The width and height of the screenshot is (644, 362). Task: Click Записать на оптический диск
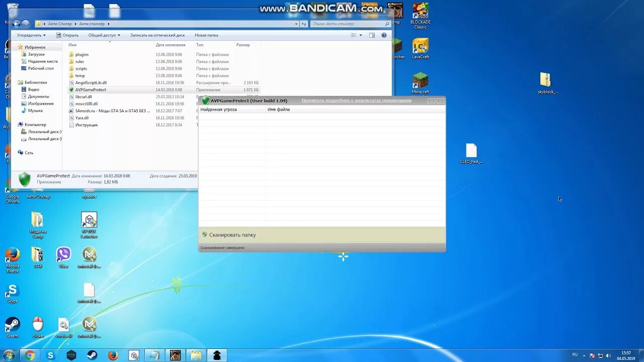pos(157,35)
